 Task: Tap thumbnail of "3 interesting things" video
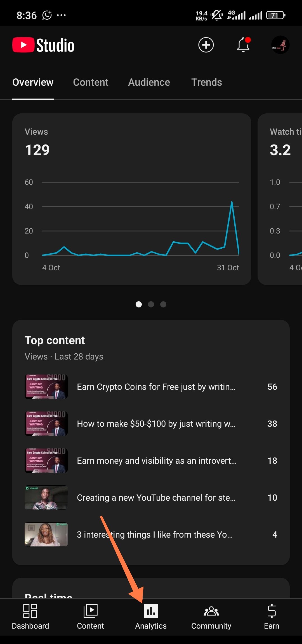46,535
